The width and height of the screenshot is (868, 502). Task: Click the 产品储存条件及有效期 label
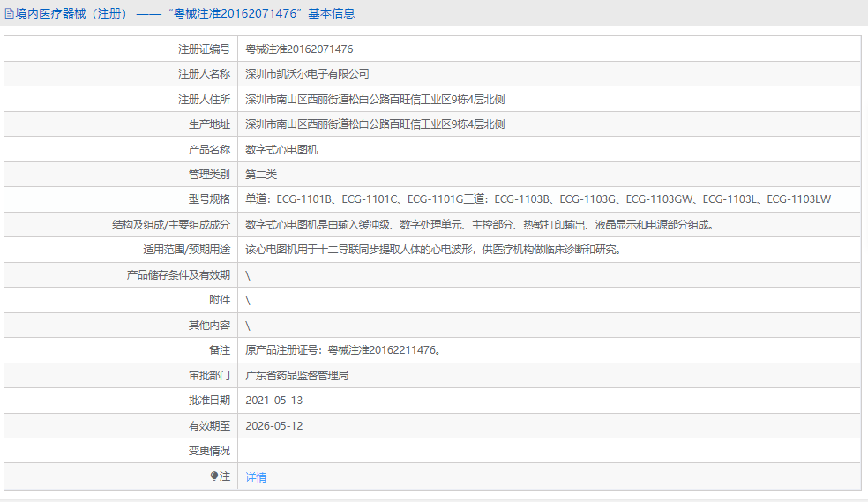point(178,275)
